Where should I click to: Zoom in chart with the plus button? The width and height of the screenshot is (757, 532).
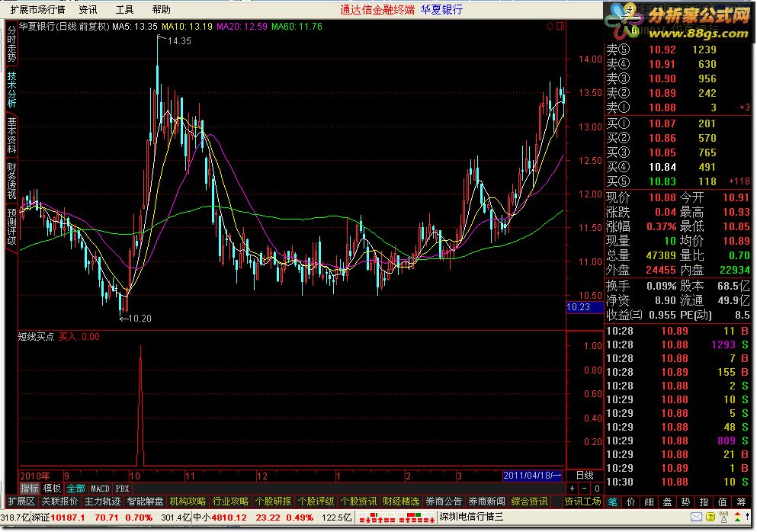pyautogui.click(x=572, y=488)
